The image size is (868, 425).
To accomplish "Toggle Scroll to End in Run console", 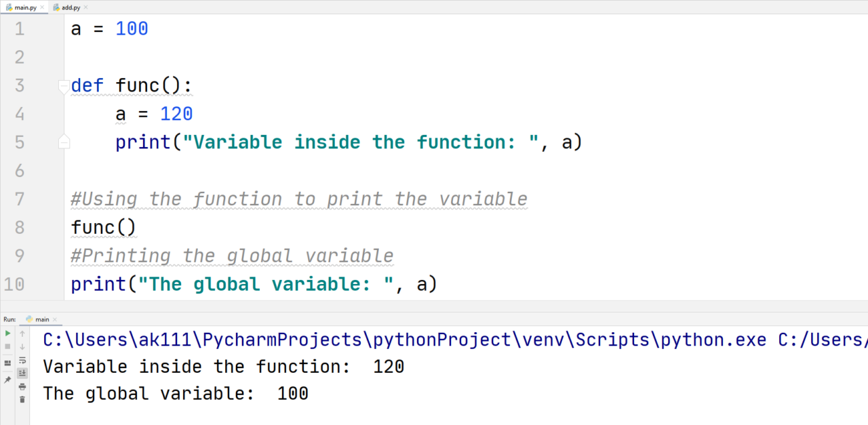I will pyautogui.click(x=22, y=373).
